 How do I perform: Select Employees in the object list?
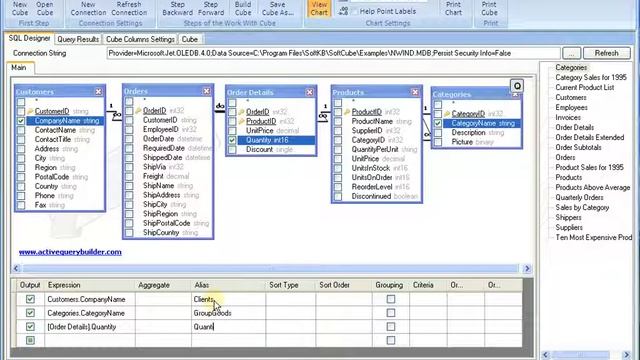(571, 107)
